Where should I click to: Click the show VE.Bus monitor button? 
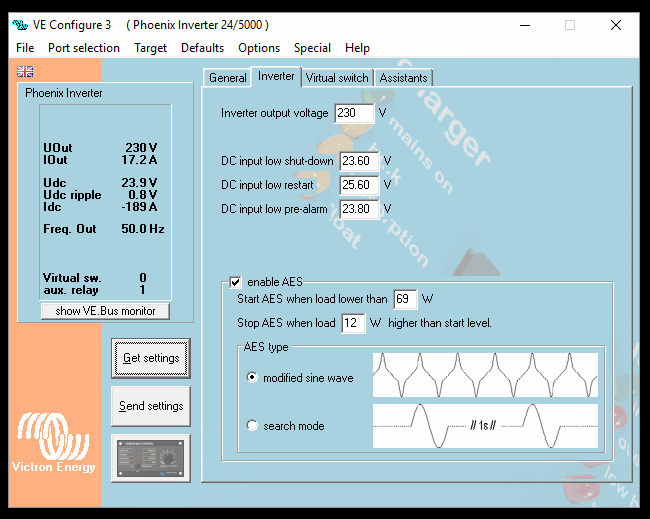point(105,311)
